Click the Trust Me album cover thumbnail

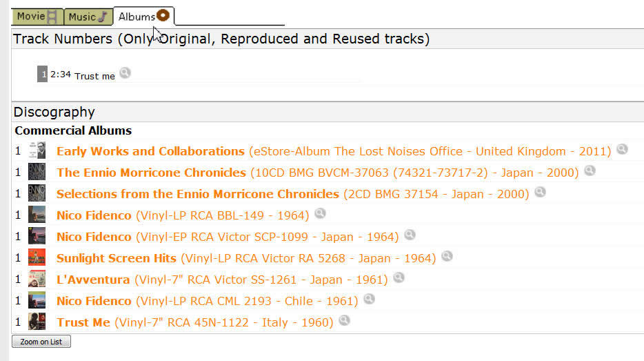tap(37, 322)
